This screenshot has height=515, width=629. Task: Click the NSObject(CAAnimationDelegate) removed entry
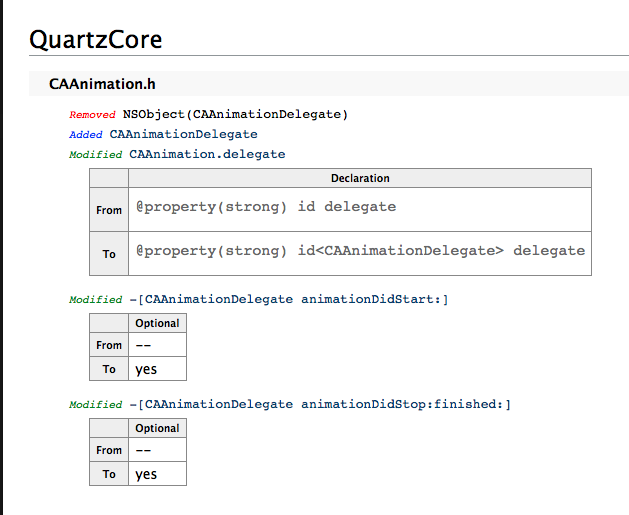[x=235, y=114]
